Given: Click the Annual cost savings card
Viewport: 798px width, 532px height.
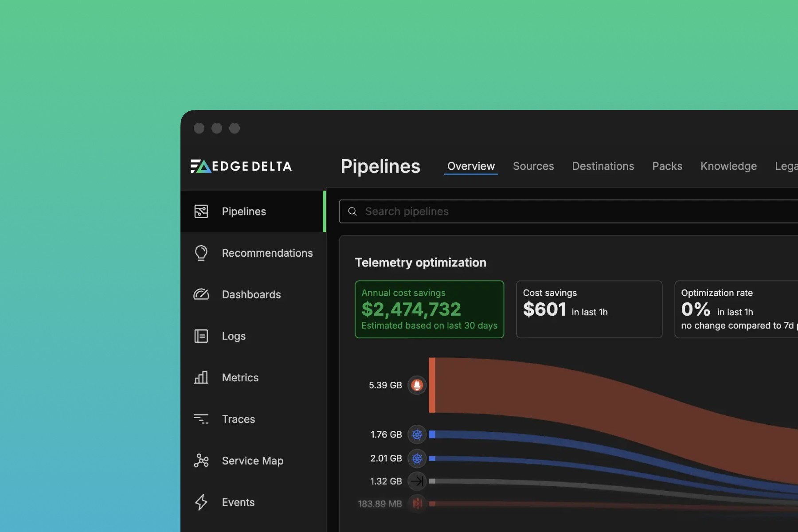Looking at the screenshot, I should click(x=429, y=309).
